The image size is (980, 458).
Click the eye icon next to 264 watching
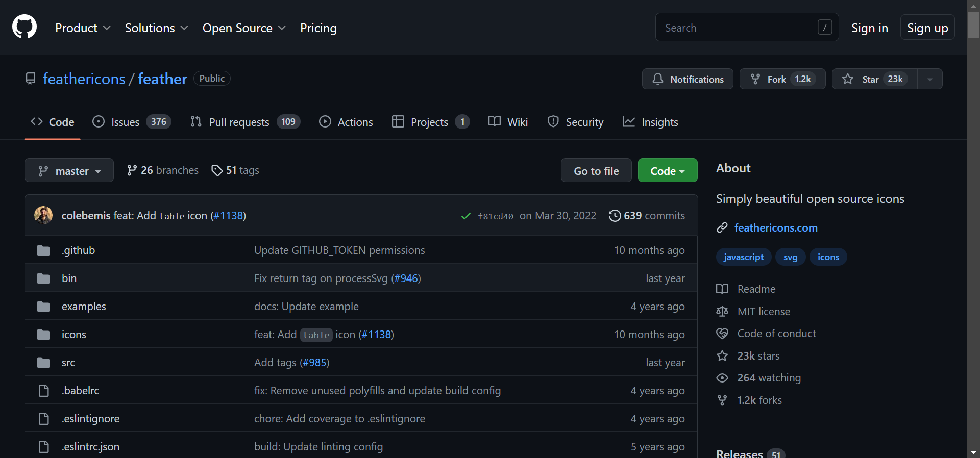(722, 378)
